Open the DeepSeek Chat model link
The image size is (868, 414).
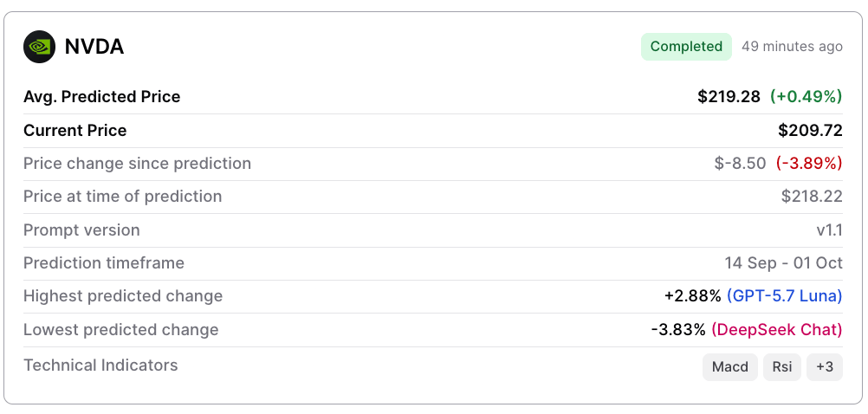(x=777, y=330)
